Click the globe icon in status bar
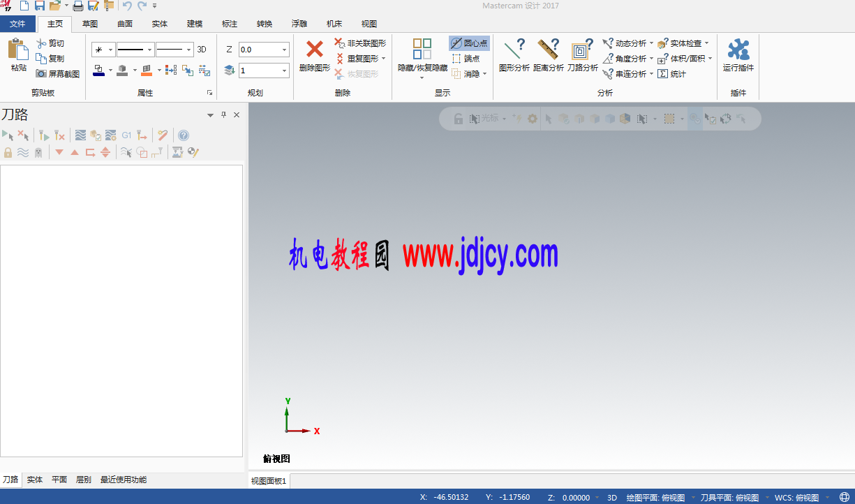The width and height of the screenshot is (855, 504). click(844, 497)
